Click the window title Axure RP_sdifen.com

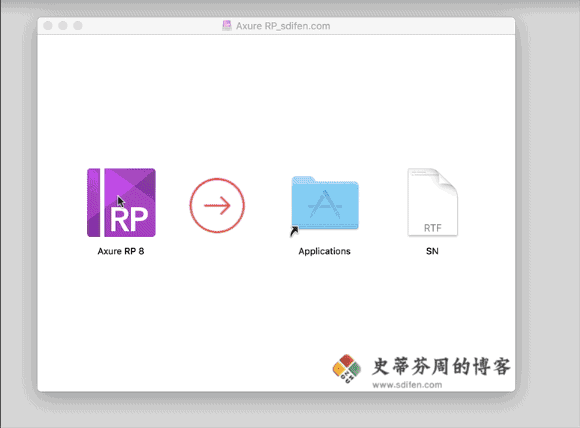(283, 26)
